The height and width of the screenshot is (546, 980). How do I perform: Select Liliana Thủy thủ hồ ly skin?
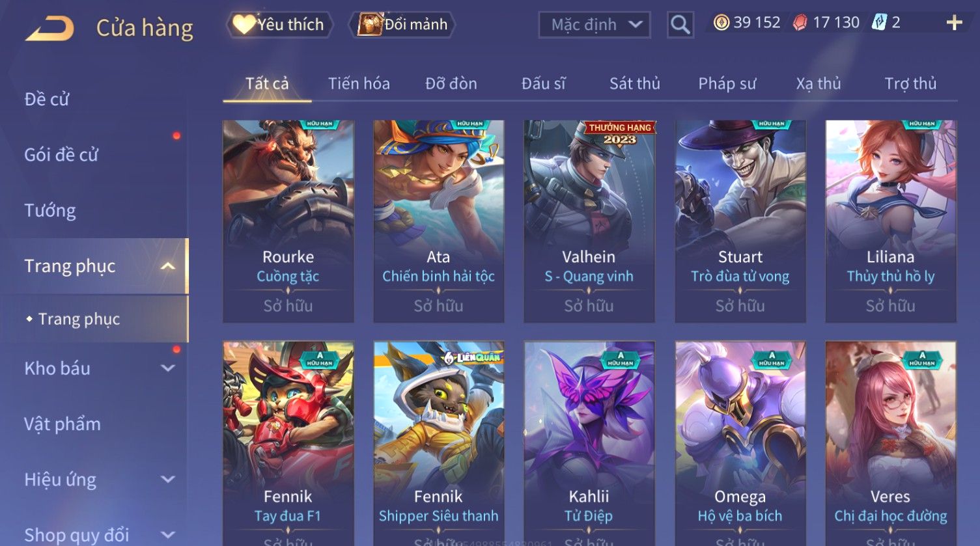pyautogui.click(x=890, y=221)
